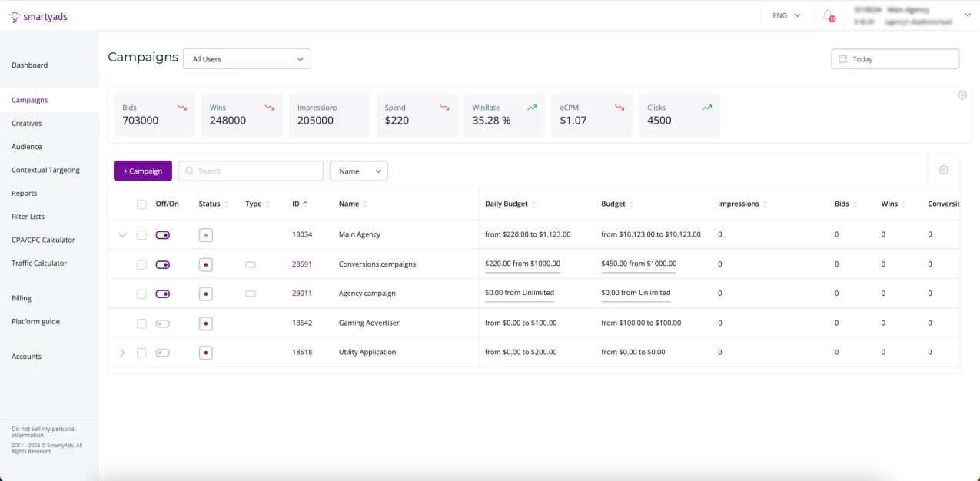Viewport: 980px width, 481px height.
Task: Click the type icon for Conversions campaigns
Action: pos(251,264)
